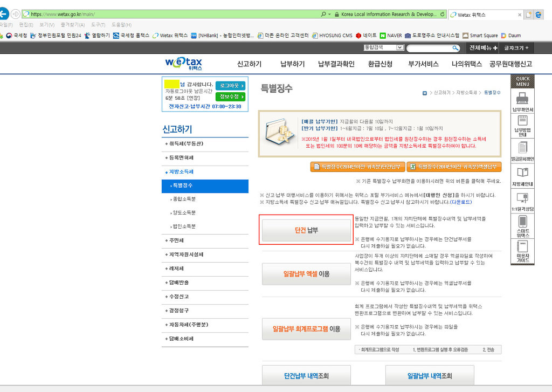This screenshot has height=392, width=552.
Task: Open 공무원대행신고 top menu
Action: coord(510,64)
